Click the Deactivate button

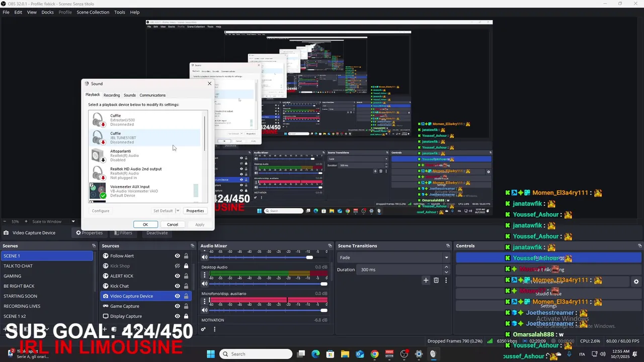(157, 233)
